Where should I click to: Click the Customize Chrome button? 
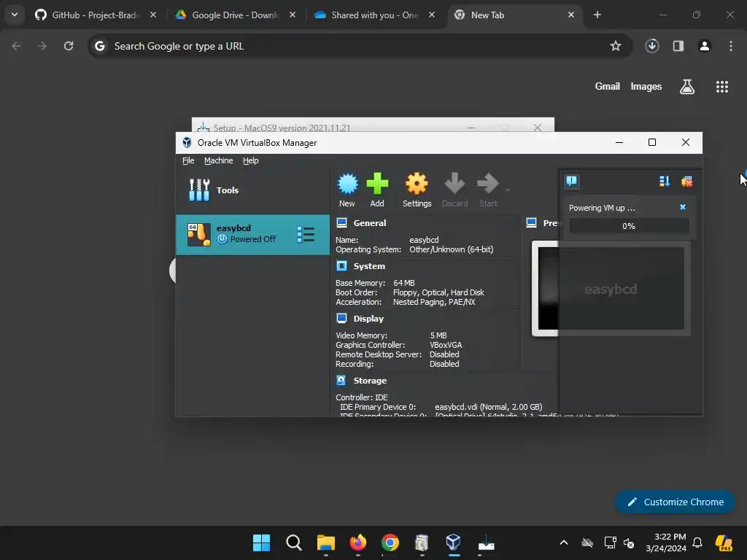coord(675,502)
